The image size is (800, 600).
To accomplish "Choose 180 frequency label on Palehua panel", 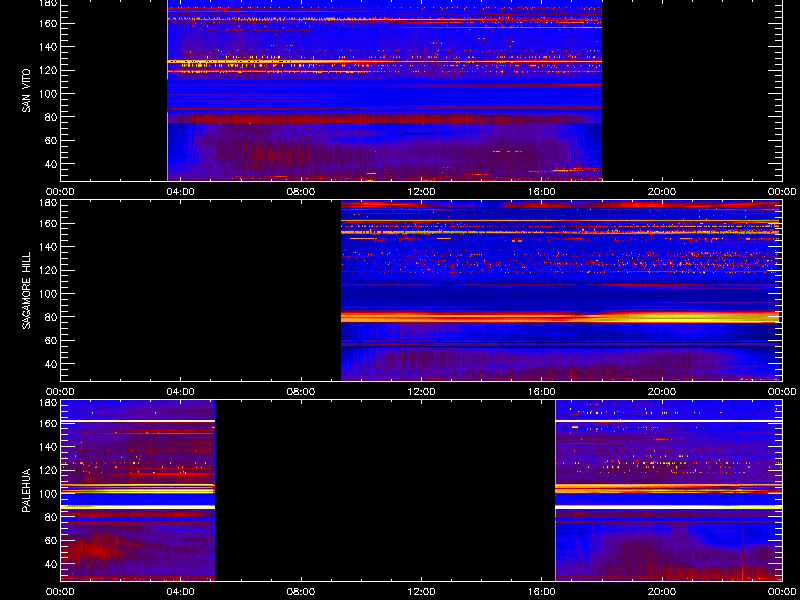I will coord(49,403).
